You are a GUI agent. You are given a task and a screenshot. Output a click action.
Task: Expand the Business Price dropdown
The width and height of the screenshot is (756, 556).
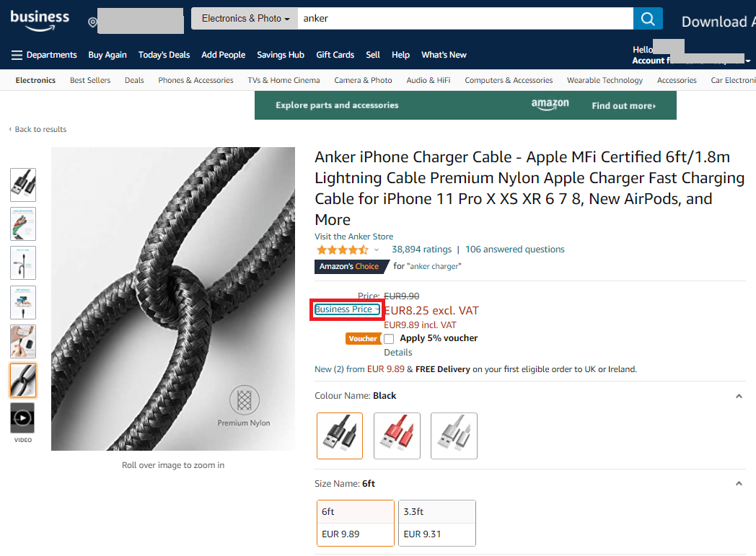347,309
